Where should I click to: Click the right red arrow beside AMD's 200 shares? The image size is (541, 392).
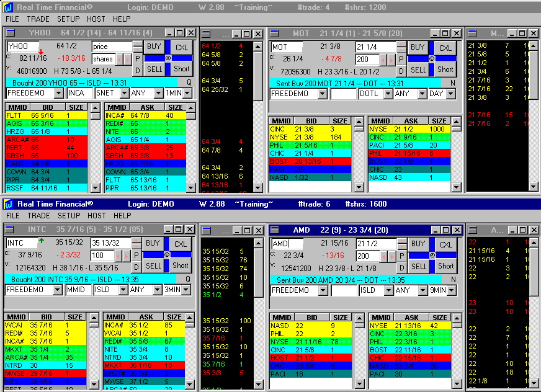coord(391,257)
